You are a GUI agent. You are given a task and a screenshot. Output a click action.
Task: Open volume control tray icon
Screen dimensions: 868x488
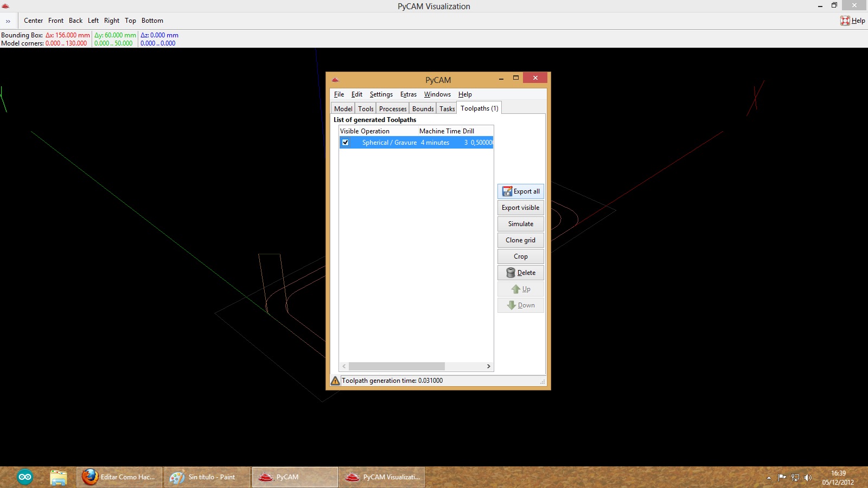click(x=808, y=478)
